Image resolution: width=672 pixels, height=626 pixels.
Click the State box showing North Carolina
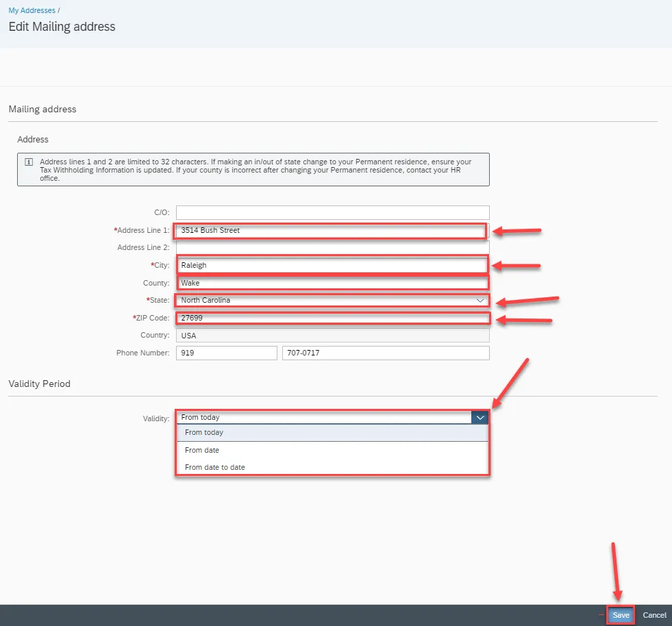click(322, 301)
